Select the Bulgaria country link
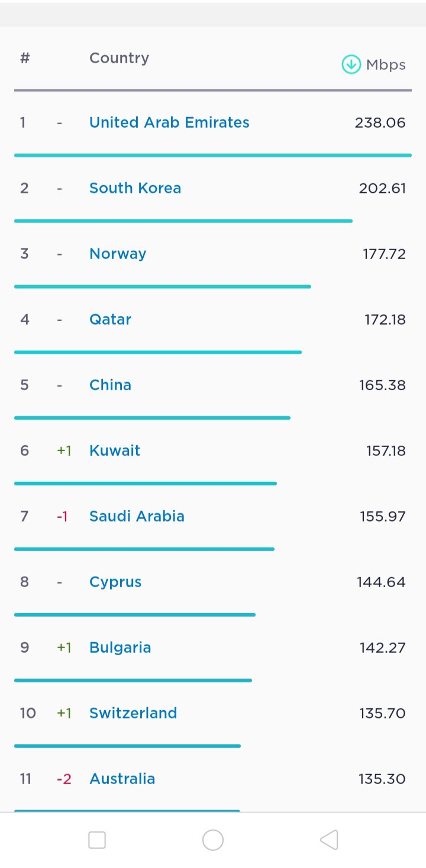Viewport: 426px width, 868px height. [120, 647]
